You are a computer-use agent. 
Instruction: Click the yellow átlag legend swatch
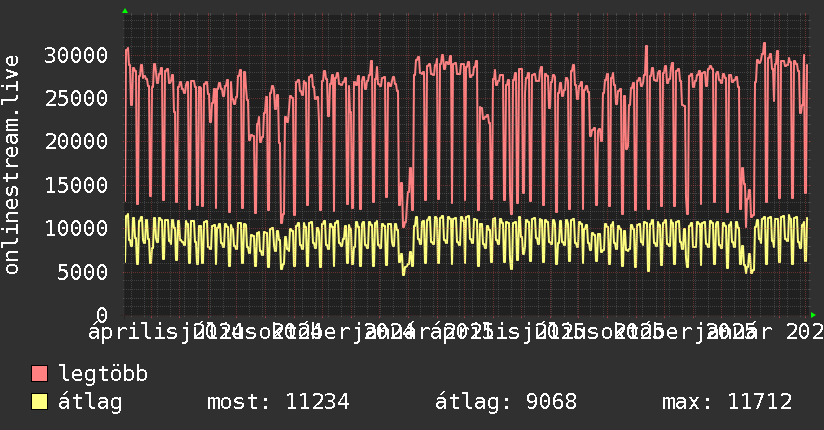[x=40, y=402]
